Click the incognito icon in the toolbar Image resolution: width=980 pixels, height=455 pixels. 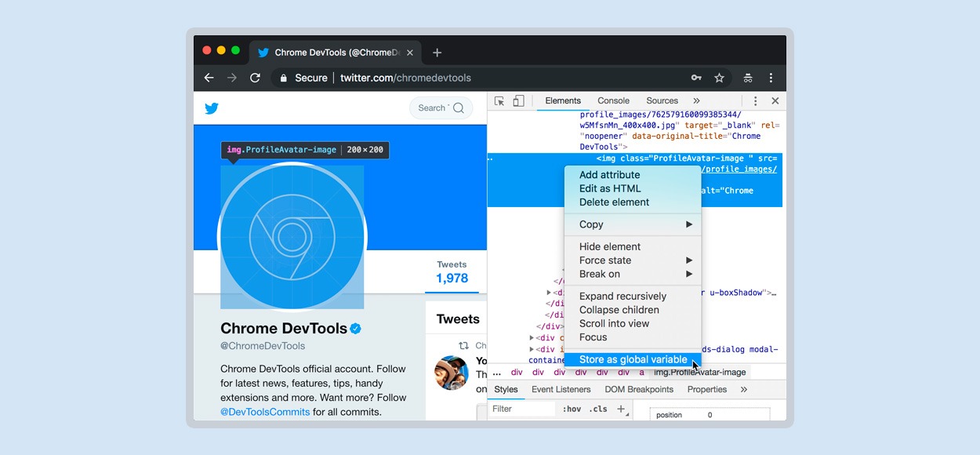[748, 78]
